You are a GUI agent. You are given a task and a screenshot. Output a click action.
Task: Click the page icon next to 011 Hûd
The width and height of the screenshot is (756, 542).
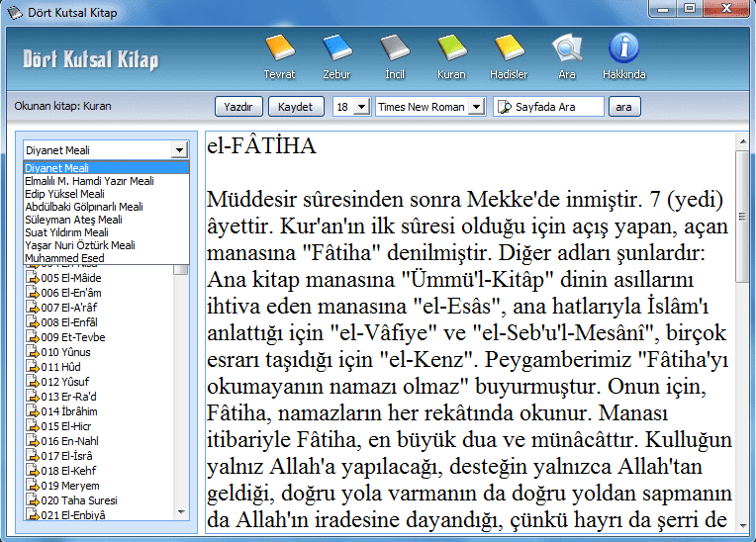(33, 367)
